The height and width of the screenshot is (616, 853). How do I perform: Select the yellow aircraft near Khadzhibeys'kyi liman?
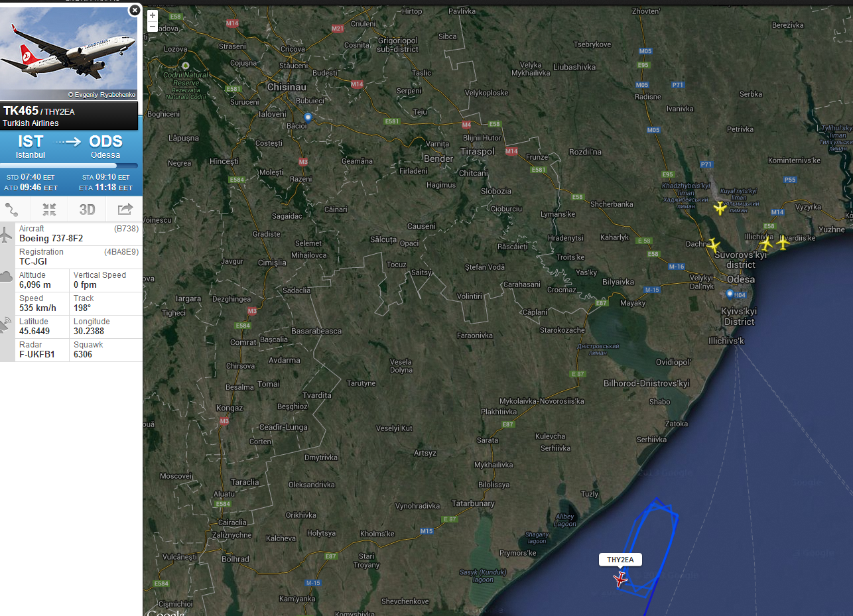[720, 209]
